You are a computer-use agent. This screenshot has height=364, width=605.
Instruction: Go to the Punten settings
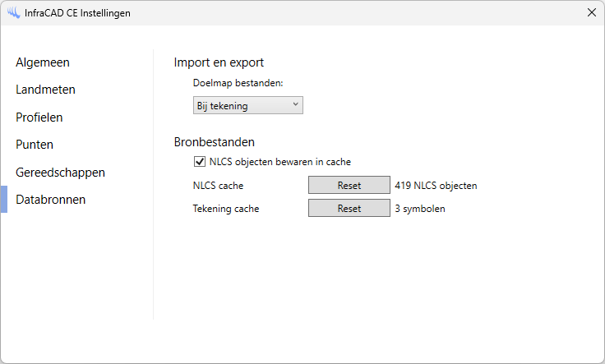(x=35, y=145)
